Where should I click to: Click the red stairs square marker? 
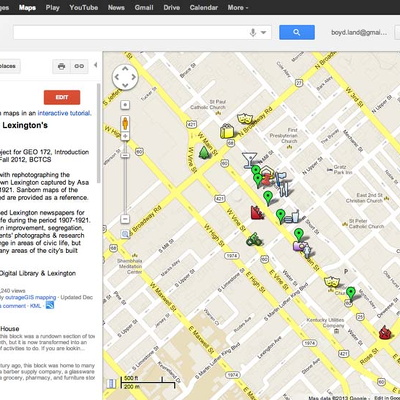[257, 212]
